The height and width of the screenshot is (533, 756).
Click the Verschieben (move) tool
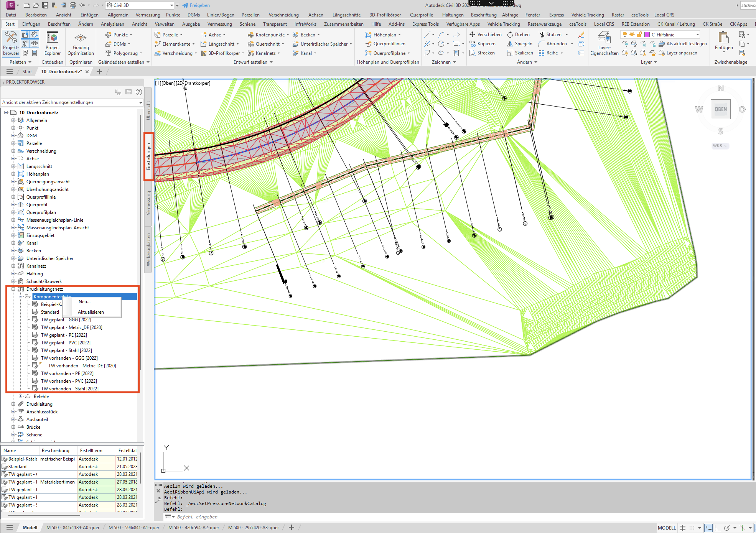(486, 35)
